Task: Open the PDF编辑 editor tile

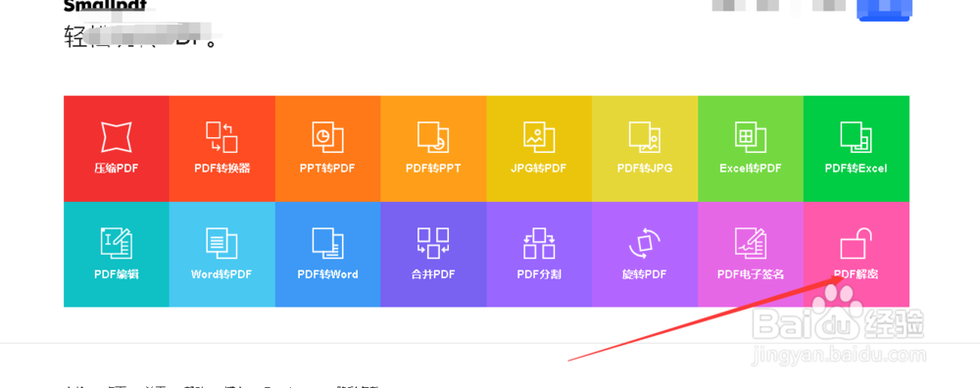Action: coord(117,255)
